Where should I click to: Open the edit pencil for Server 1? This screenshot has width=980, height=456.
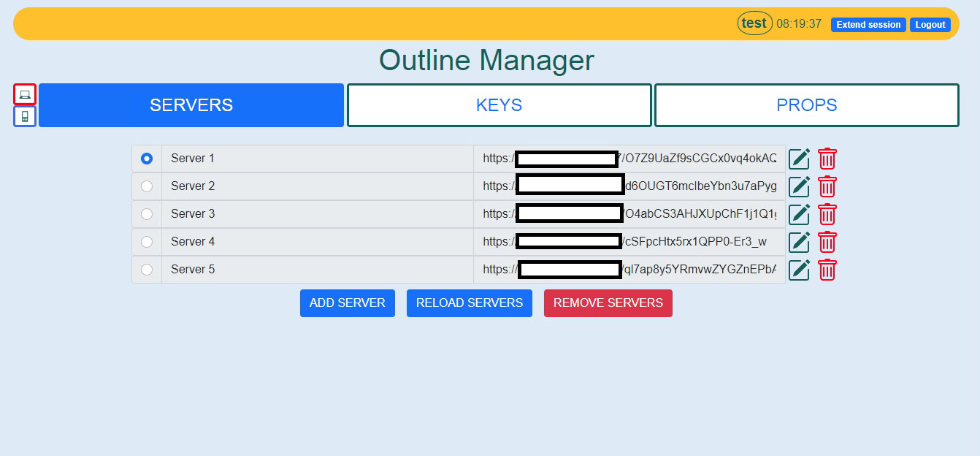click(x=799, y=158)
